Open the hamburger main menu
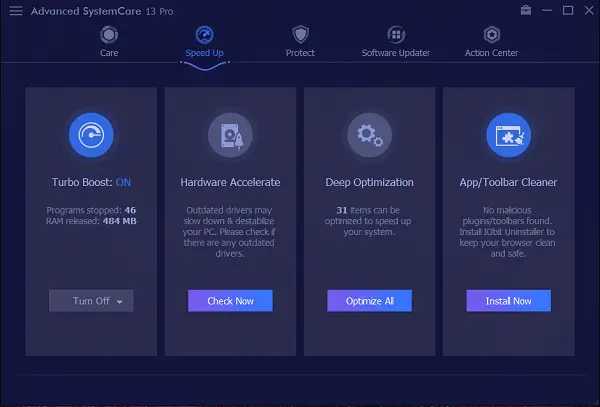Image resolution: width=600 pixels, height=407 pixels. coord(16,11)
